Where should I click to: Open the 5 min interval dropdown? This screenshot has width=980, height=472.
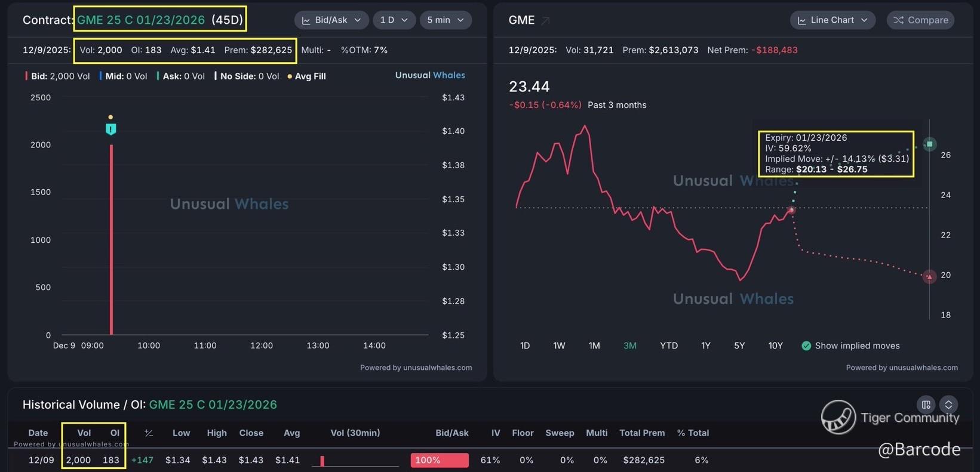pos(446,20)
